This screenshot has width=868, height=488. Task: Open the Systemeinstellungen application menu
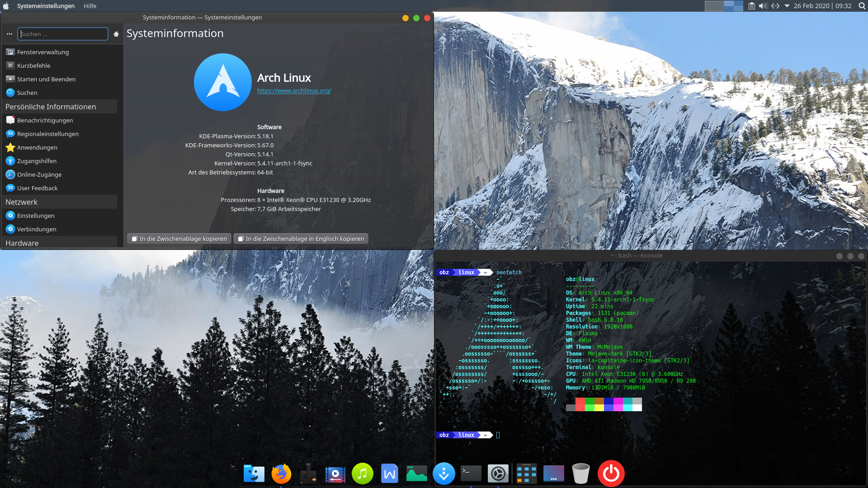[46, 6]
